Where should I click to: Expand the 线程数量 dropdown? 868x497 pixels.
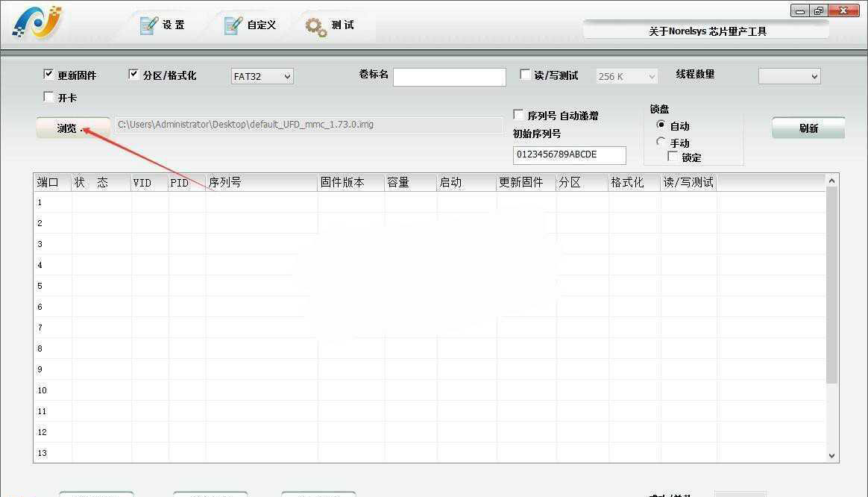pos(789,76)
